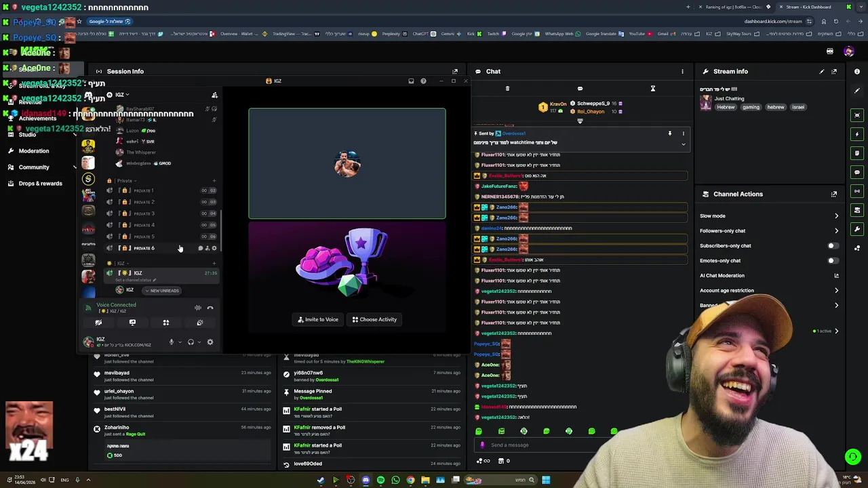Open Discord help icon in title bar
Viewport: 868px width, 488px height.
pyautogui.click(x=423, y=81)
